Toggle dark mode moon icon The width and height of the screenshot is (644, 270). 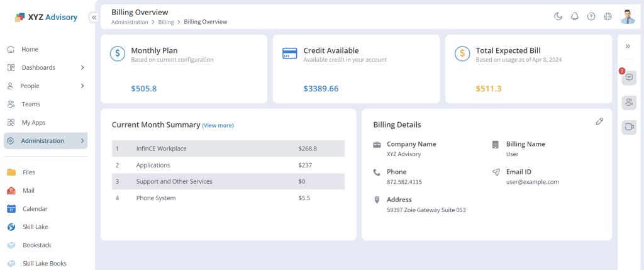pyautogui.click(x=558, y=16)
